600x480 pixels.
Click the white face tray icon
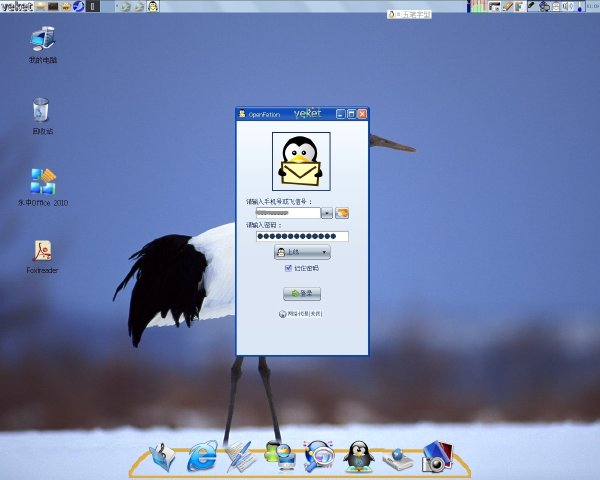556,7
